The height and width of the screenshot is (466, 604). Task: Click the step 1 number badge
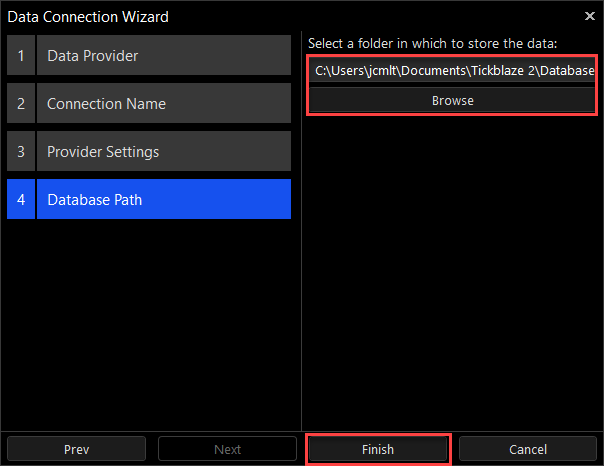point(20,56)
